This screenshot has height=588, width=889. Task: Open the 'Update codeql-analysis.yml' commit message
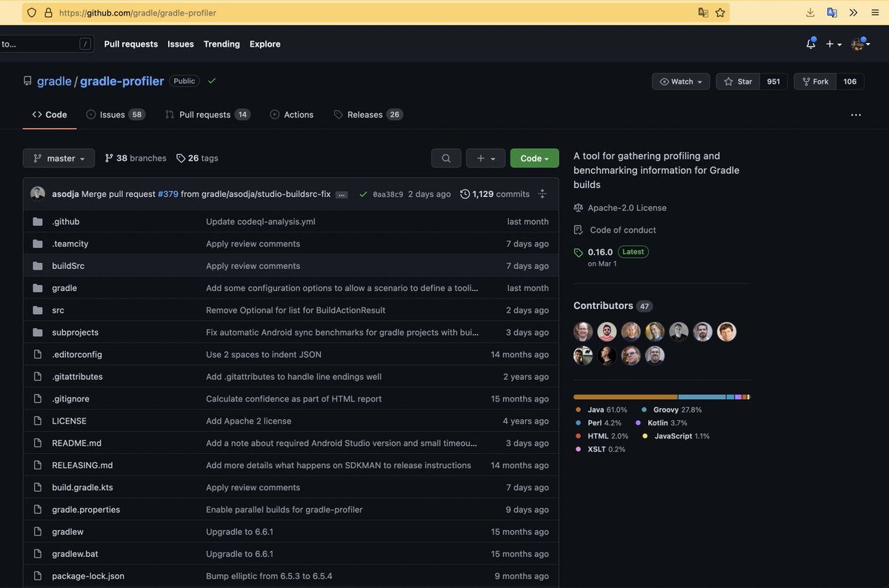[261, 221]
